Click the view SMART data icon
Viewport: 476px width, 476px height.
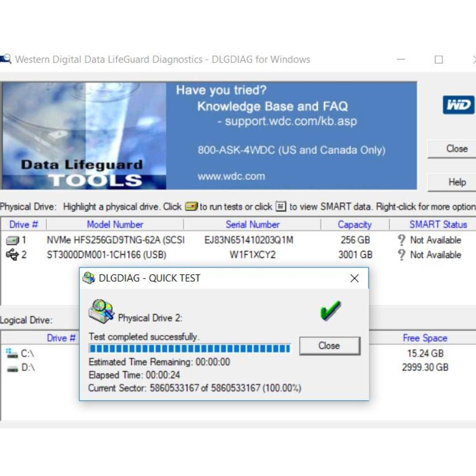[x=281, y=206]
